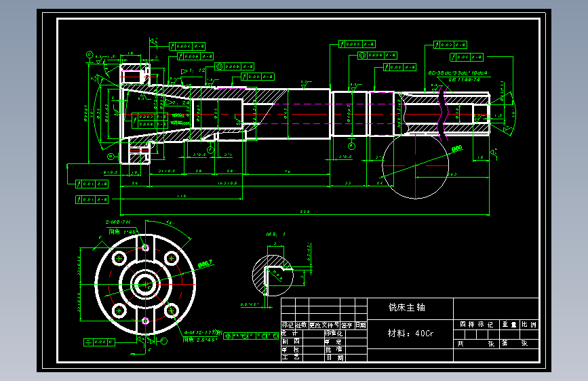588x381 pixels.
Task: Select the 4-M12 thread hole callout
Action: 203,333
